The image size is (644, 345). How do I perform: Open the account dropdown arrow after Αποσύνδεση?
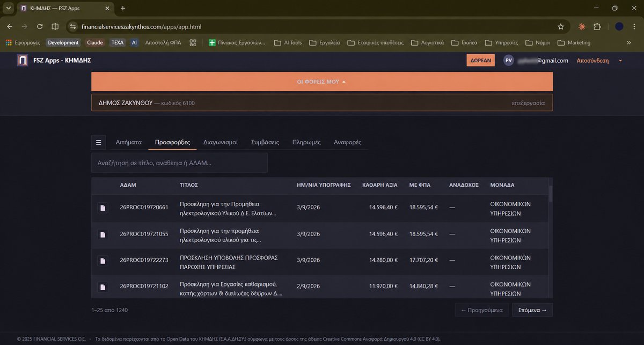(620, 61)
